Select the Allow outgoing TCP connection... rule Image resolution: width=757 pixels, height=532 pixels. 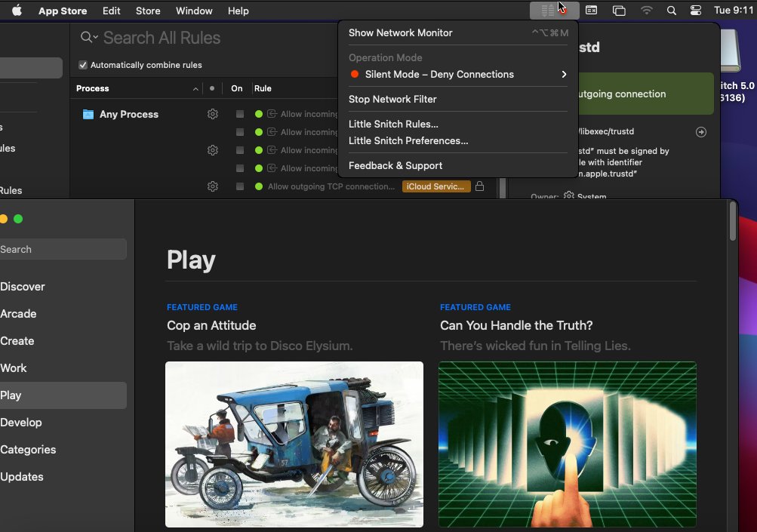[x=331, y=186]
